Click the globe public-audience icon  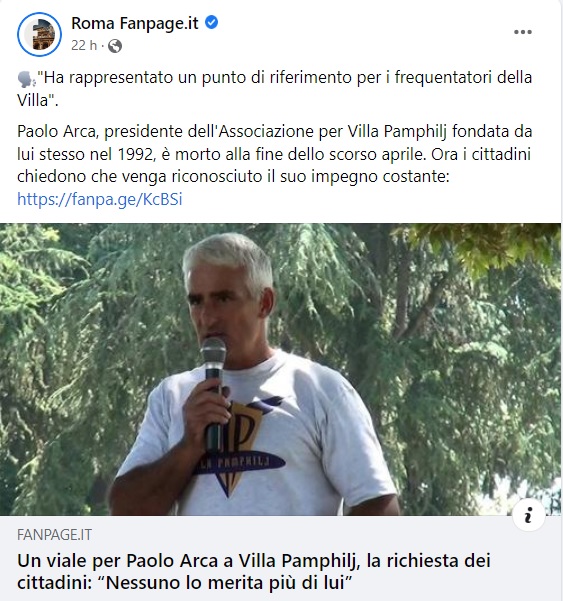click(115, 46)
